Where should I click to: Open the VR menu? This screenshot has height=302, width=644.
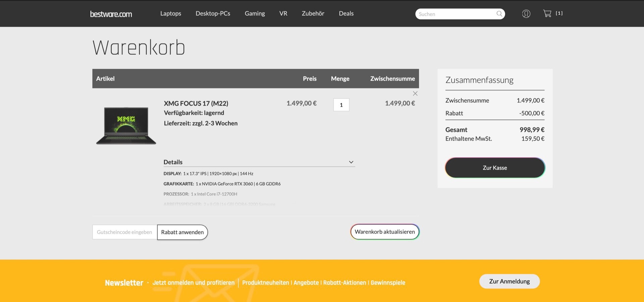tap(283, 13)
